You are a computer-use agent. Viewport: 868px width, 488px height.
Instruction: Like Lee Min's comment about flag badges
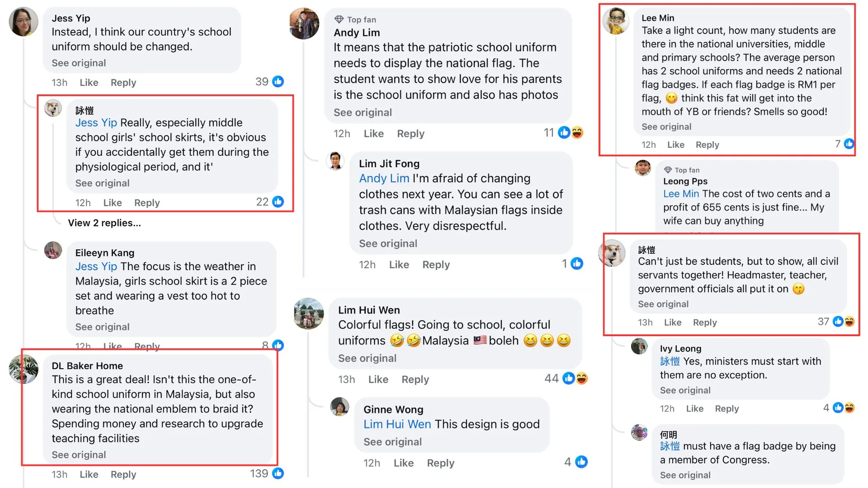(x=675, y=145)
